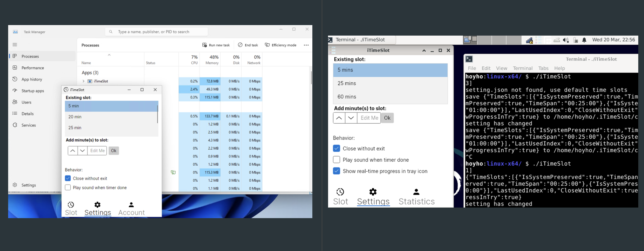Decrease minutes with down arrow in Windows iTimeSlot
Image resolution: width=644 pixels, height=251 pixels.
point(82,151)
